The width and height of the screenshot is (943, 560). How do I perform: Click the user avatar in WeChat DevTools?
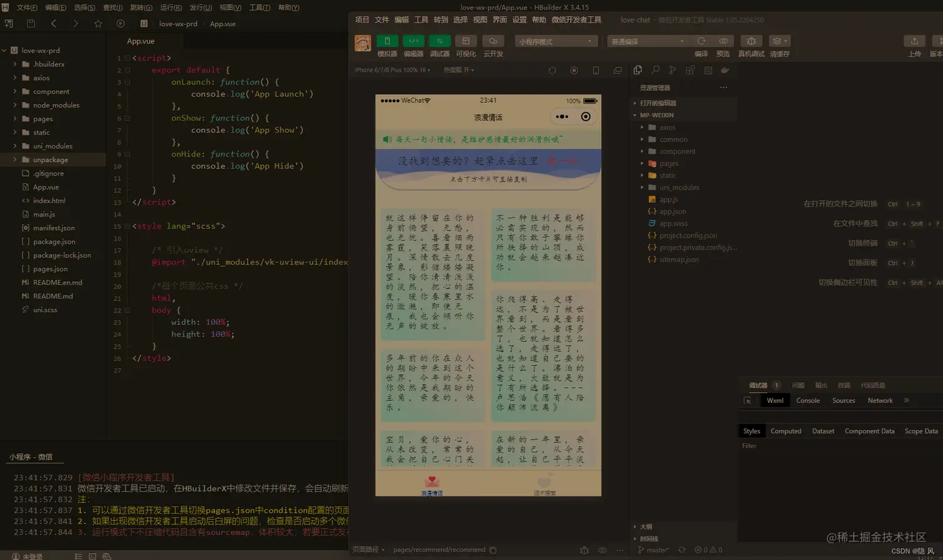(362, 43)
